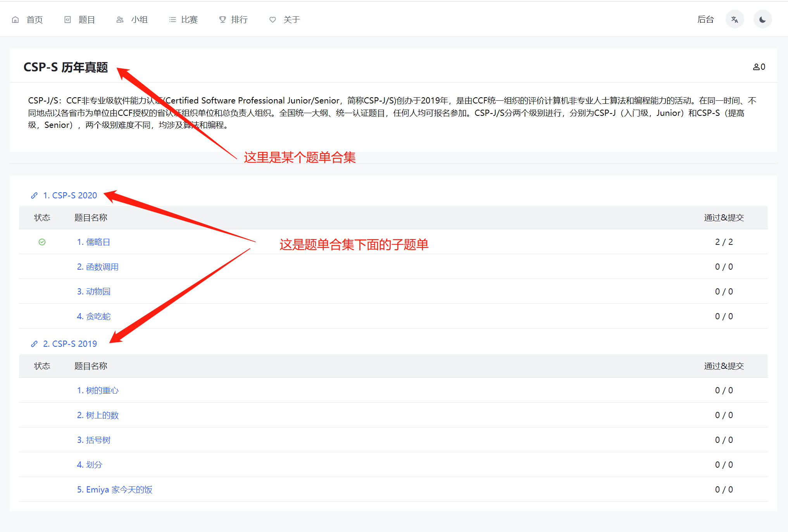This screenshot has height=532, width=788.
Task: Click the CSP-J/S description paragraph
Action: pos(392,113)
